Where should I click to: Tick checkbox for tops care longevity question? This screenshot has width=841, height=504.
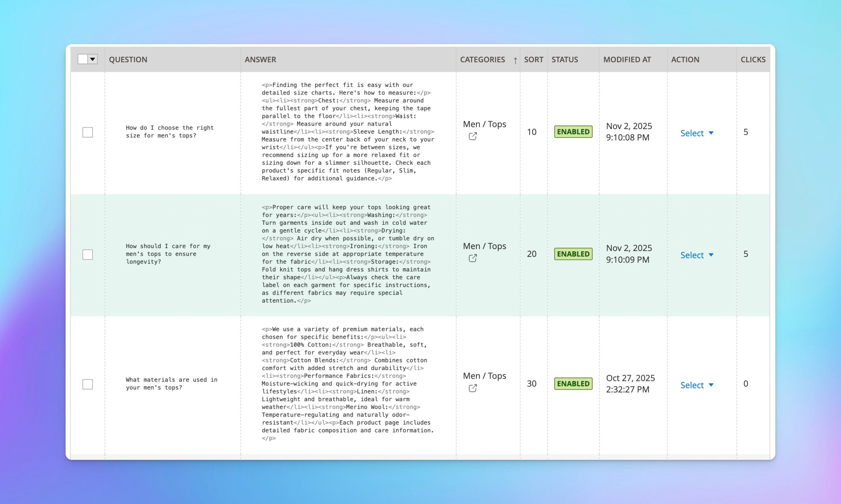[x=88, y=254]
